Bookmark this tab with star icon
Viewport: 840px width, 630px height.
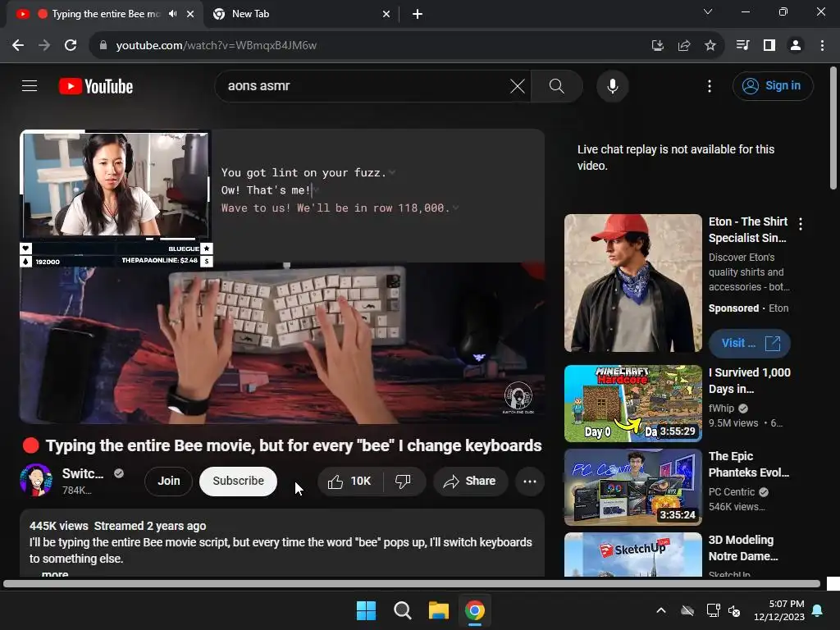coord(710,46)
